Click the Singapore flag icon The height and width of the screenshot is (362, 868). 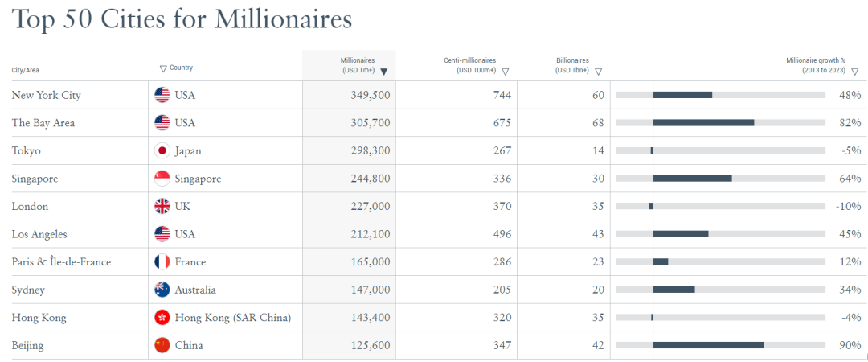click(162, 179)
